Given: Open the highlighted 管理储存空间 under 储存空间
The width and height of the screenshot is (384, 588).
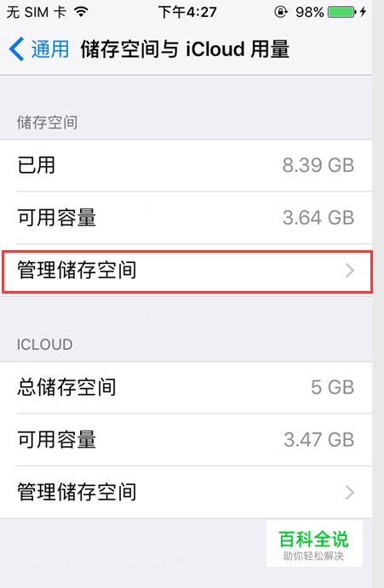Looking at the screenshot, I should pyautogui.click(x=187, y=271).
